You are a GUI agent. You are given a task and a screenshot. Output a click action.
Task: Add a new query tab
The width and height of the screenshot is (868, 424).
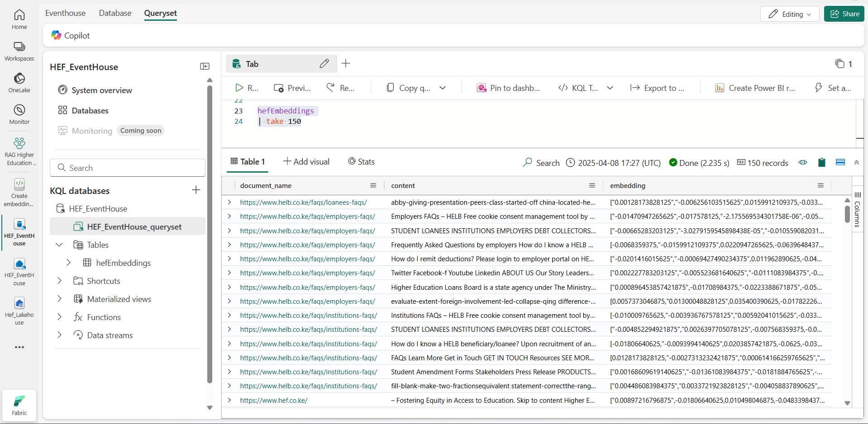click(x=346, y=63)
